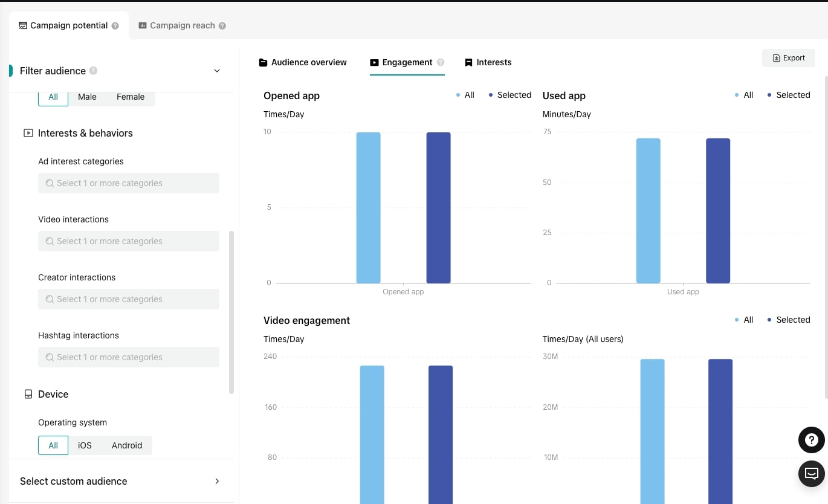Screen dimensions: 828x504
Task: Select Female gender option
Action: click(131, 97)
